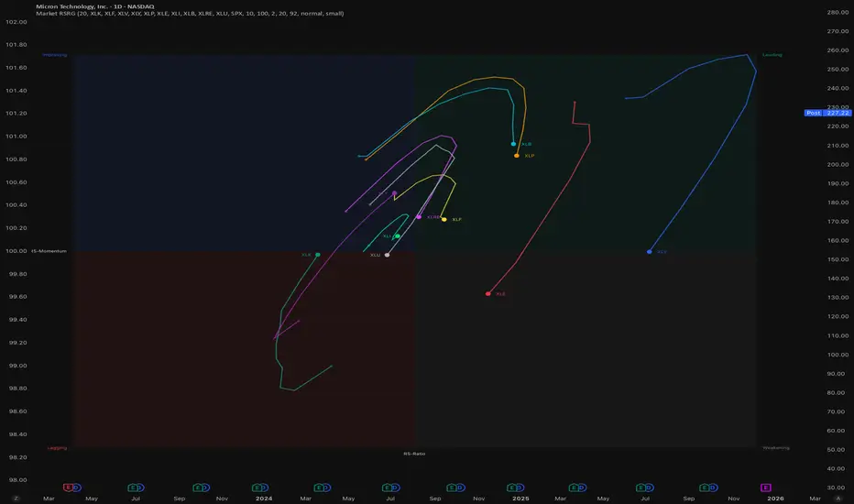Image resolution: width=854 pixels, height=504 pixels.
Task: Click the 102.00 left scale value
Action: click(x=16, y=22)
